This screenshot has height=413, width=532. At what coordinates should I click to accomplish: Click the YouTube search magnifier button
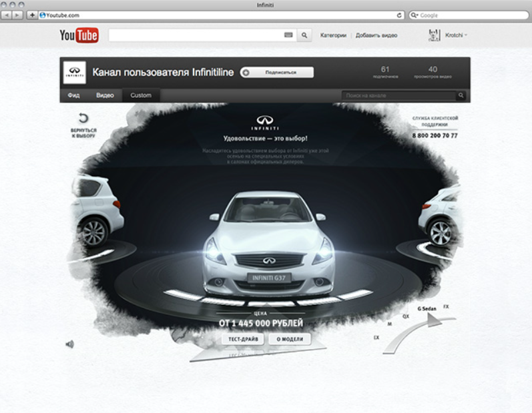[x=304, y=35]
